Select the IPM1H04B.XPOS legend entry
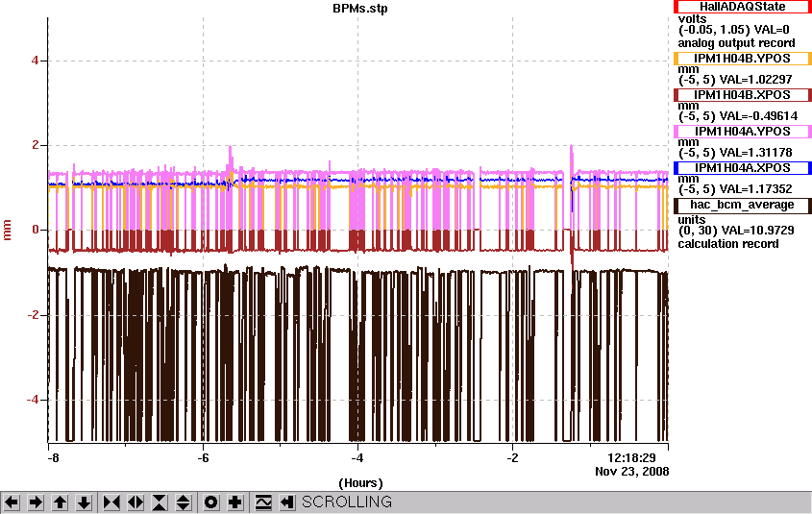Viewport: 812px width, 514px height. pos(742,95)
